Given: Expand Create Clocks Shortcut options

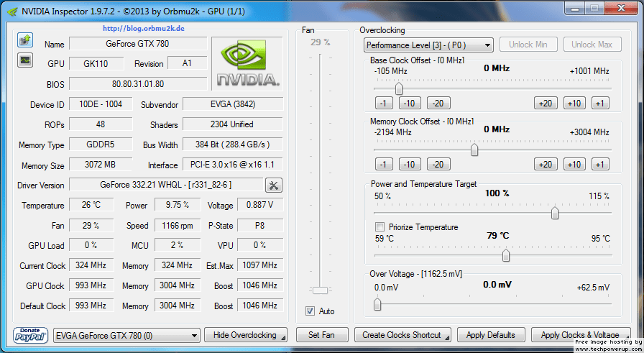Looking at the screenshot, I should point(447,338).
